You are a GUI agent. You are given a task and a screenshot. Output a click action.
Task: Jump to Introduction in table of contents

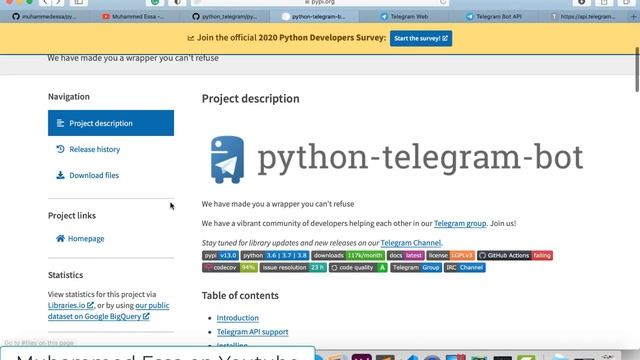238,318
